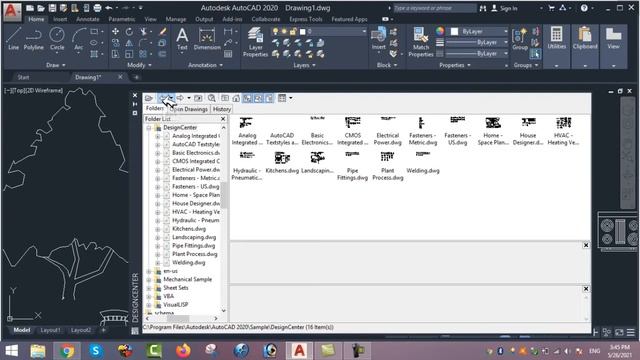Image resolution: width=640 pixels, height=360 pixels.
Task: Open DesignCenter Views dropdown arrow
Action: (x=291, y=98)
